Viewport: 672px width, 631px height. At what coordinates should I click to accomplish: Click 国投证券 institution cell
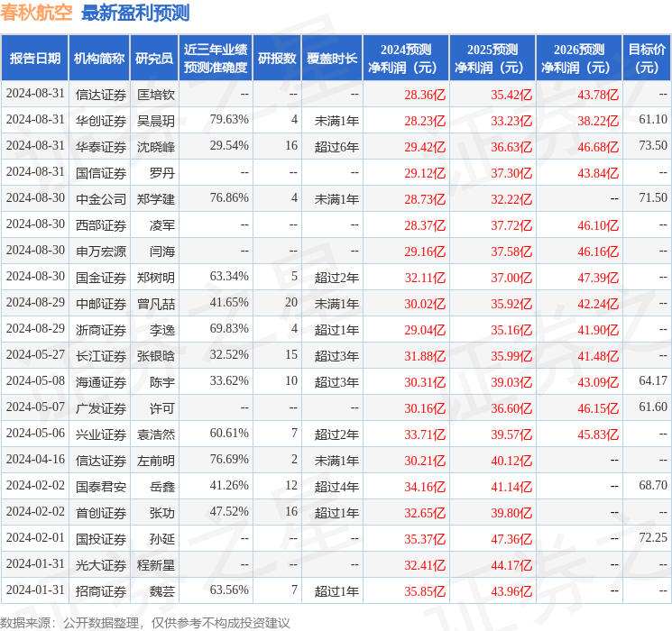[101, 539]
